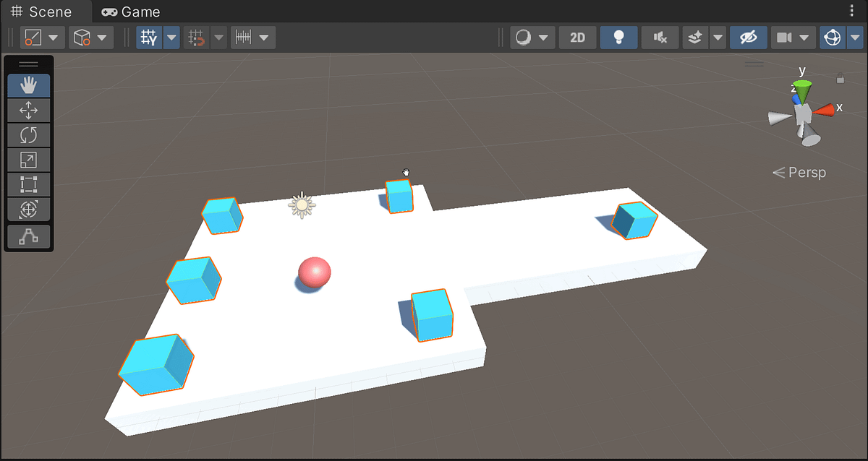Select the Scale tool
The width and height of the screenshot is (868, 461).
tap(28, 159)
